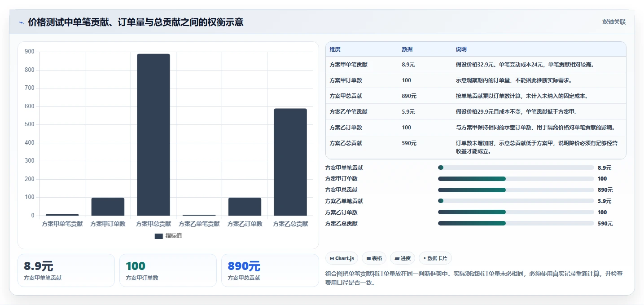Viewport: 644px width, 305px height.
Task: Click the 方案乙订单数 bar in chart
Action: coord(245,207)
